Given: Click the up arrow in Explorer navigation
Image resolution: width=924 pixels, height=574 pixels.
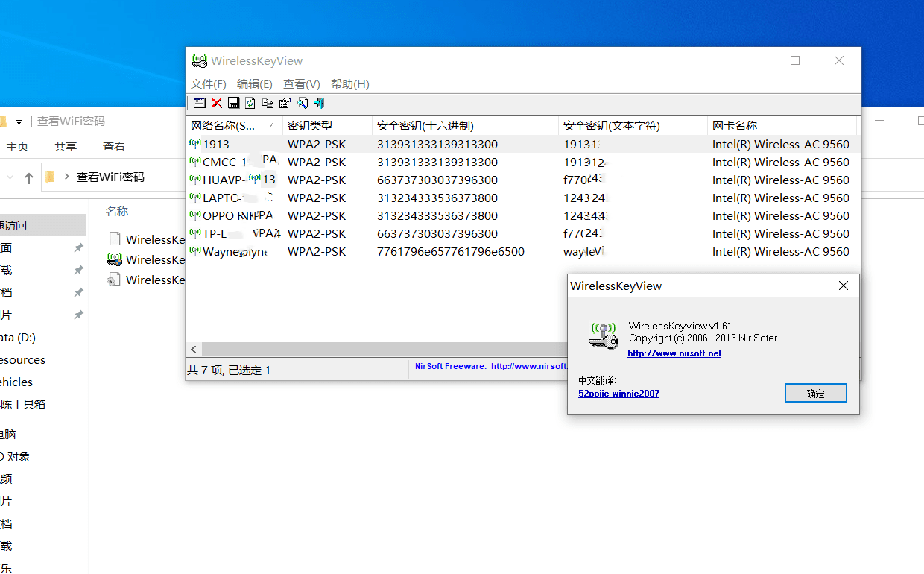Looking at the screenshot, I should click(x=29, y=177).
